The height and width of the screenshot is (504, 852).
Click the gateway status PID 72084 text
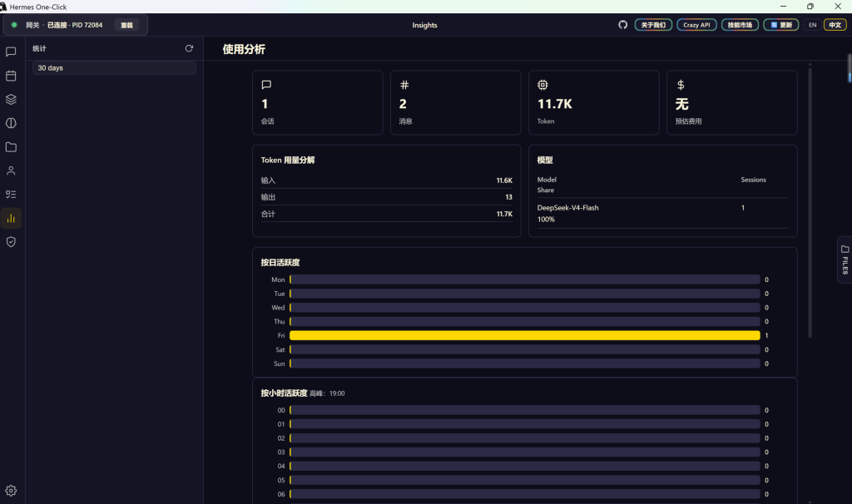click(x=87, y=25)
